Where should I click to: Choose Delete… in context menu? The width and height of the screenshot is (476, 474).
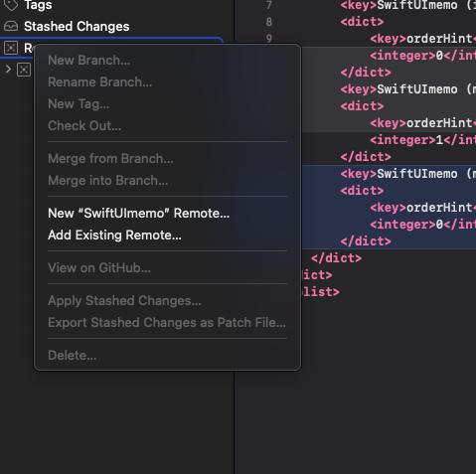click(73, 356)
